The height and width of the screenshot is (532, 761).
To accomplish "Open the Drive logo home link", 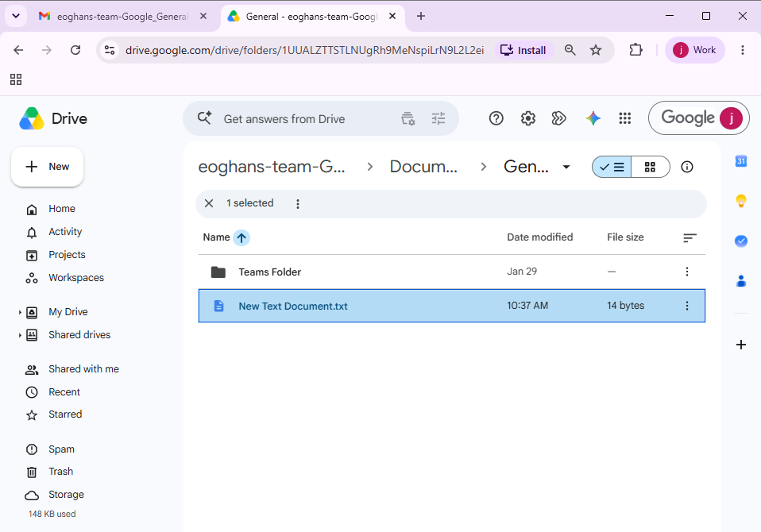I will (53, 118).
